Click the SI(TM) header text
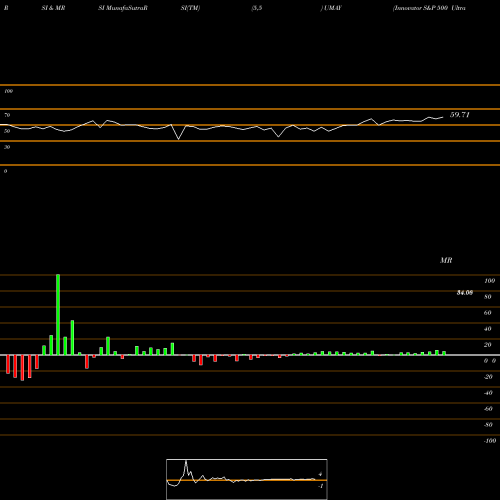Image resolution: width=500 pixels, height=500 pixels. tap(190, 8)
